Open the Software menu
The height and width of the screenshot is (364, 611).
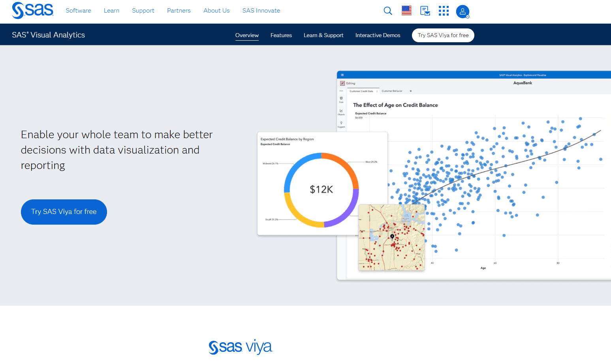click(x=78, y=11)
